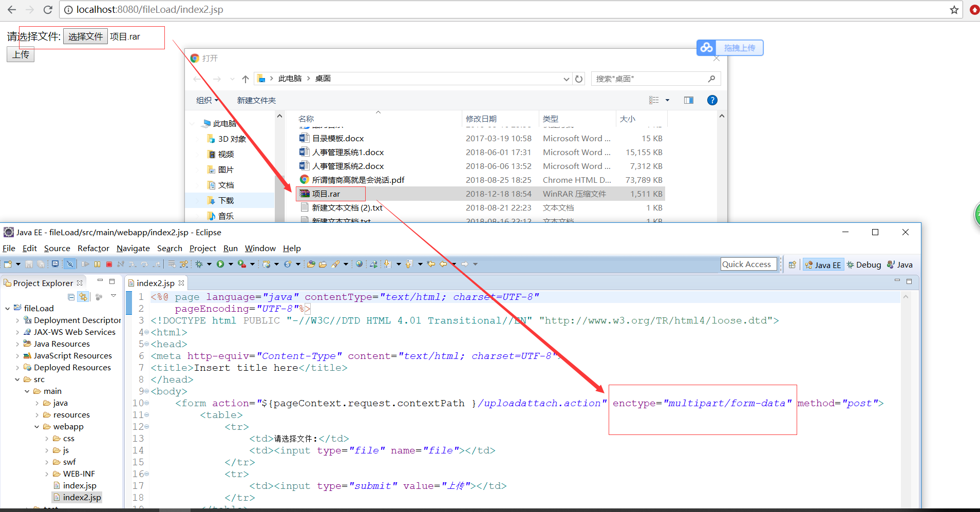Image resolution: width=980 pixels, height=512 pixels.
Task: Expand the Deployment Descriptor node
Action: [17, 320]
